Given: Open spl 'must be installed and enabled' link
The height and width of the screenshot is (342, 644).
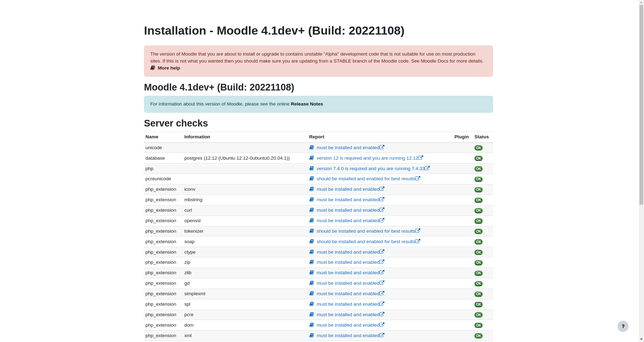Looking at the screenshot, I should 348,304.
